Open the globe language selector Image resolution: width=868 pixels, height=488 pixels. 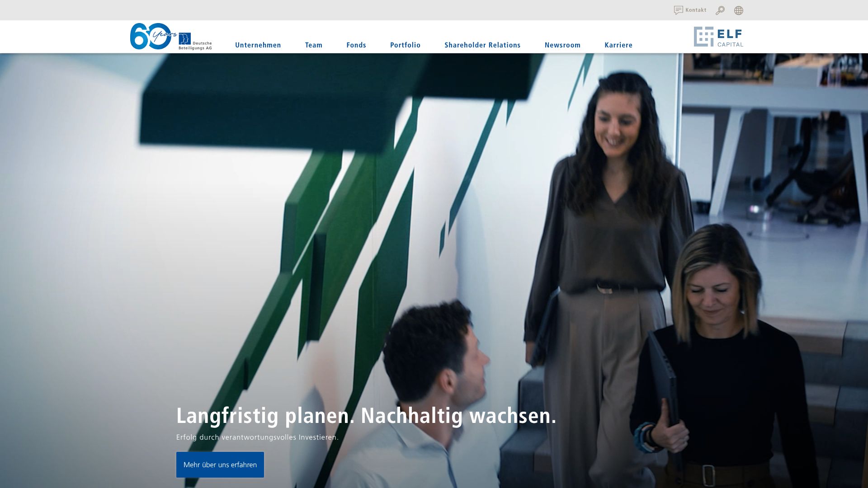pos(739,10)
